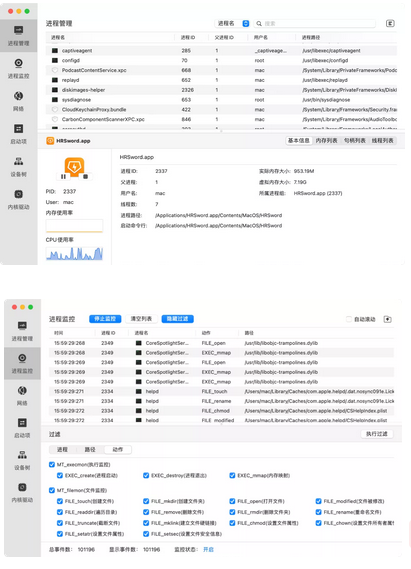Uncheck MT_filemon(文件监控) checkbox
411x569 pixels.
point(52,490)
